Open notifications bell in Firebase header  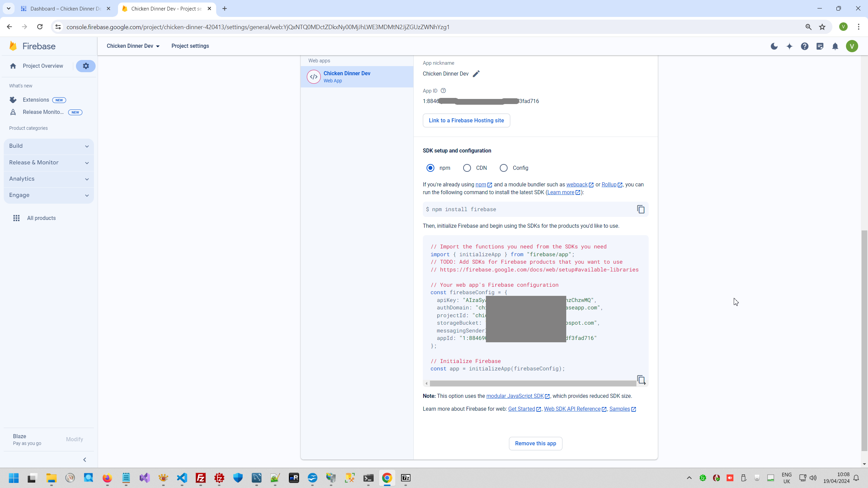click(835, 46)
